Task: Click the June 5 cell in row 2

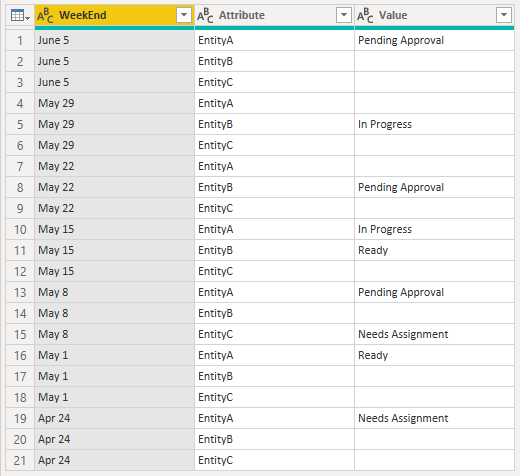Action: tap(114, 62)
